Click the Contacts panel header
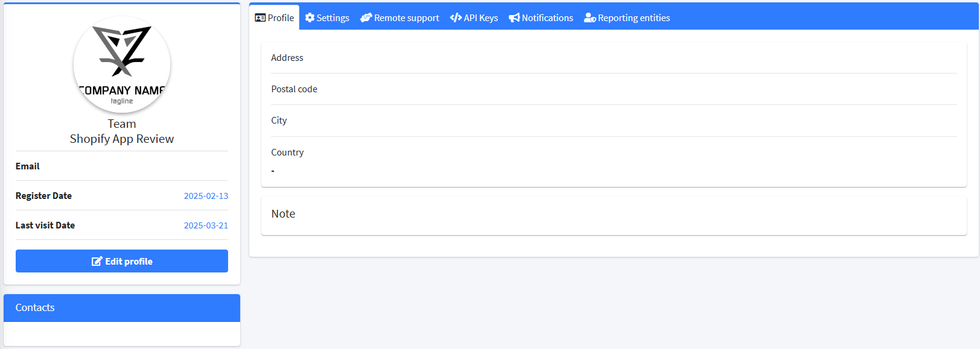Screen dimensions: 980x349 tap(122, 307)
